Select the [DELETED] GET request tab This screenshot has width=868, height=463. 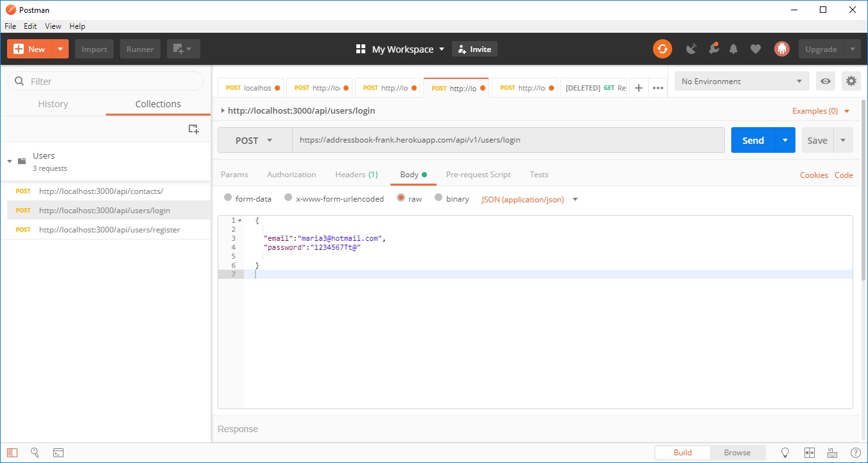(594, 88)
